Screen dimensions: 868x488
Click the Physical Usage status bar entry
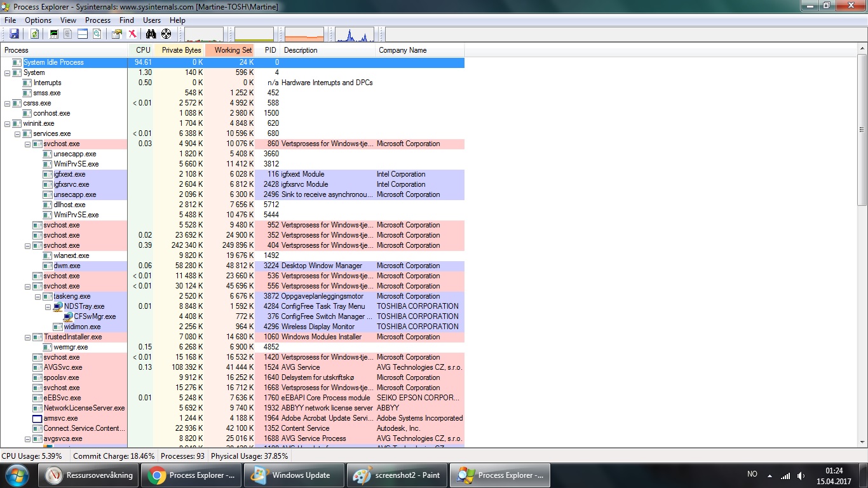coord(249,456)
